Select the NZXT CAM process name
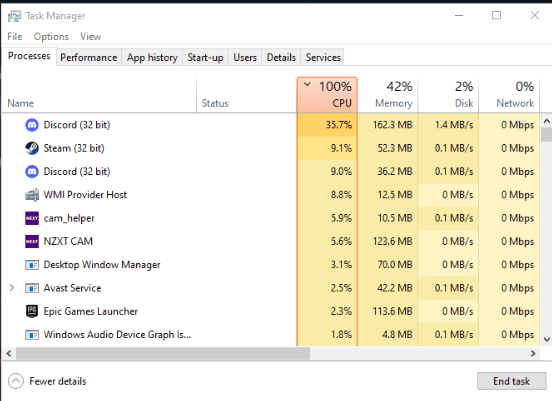The width and height of the screenshot is (552, 401). pos(68,242)
